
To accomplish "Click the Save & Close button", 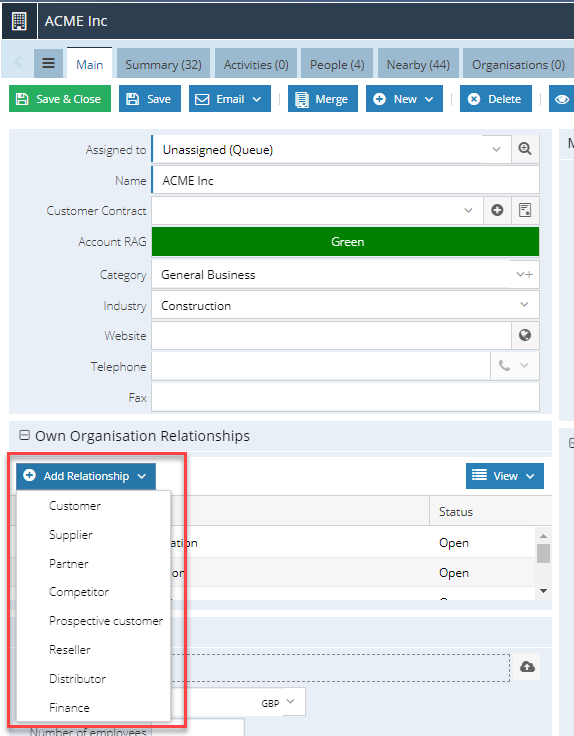I will (x=60, y=99).
